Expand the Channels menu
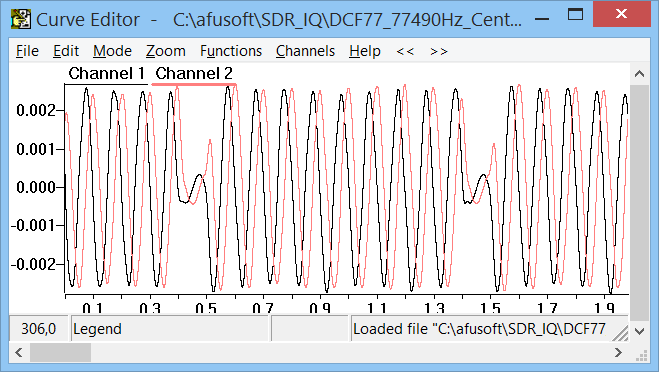Screen dimensions: 659x372 [305, 51]
